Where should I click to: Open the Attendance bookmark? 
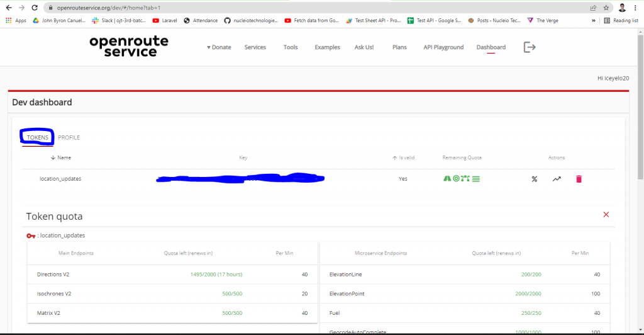[201, 21]
